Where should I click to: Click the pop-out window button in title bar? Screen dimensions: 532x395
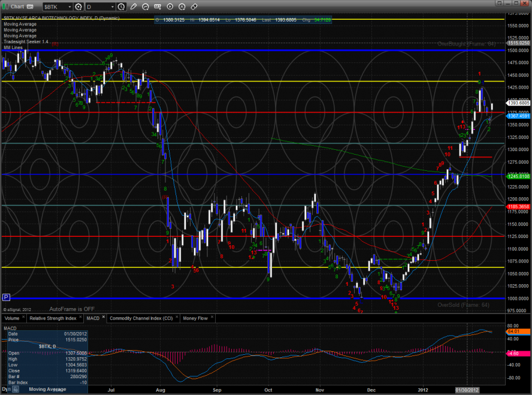499,3
